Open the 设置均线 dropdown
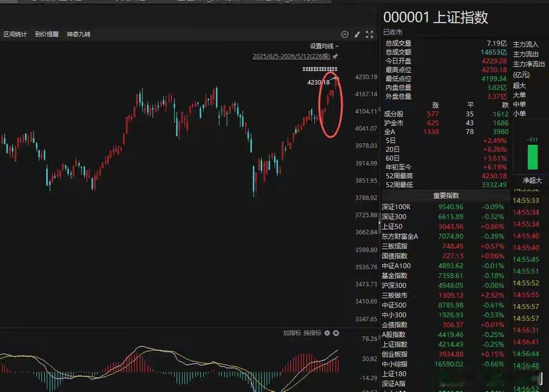Viewport: 549px width, 392px height. (324, 46)
